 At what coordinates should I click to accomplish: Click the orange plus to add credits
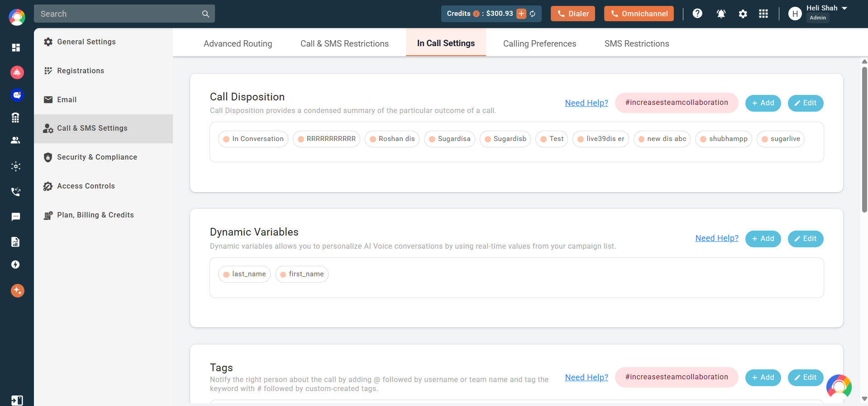(x=521, y=14)
